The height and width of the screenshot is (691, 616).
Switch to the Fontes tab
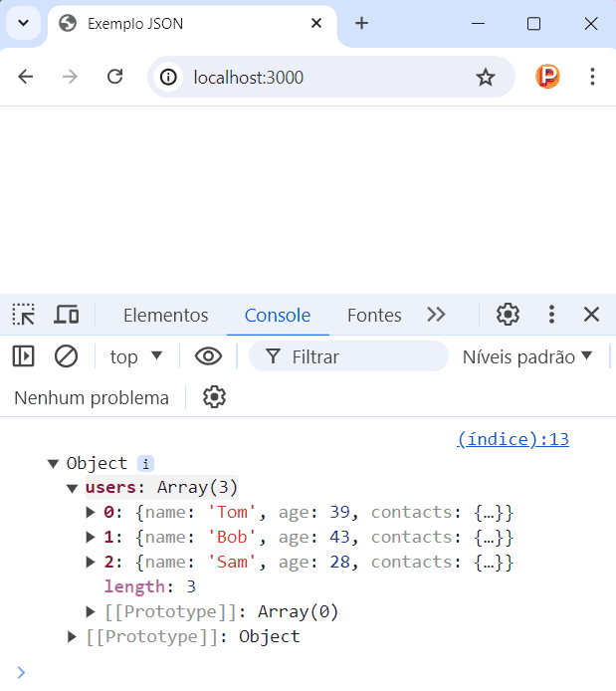click(374, 315)
